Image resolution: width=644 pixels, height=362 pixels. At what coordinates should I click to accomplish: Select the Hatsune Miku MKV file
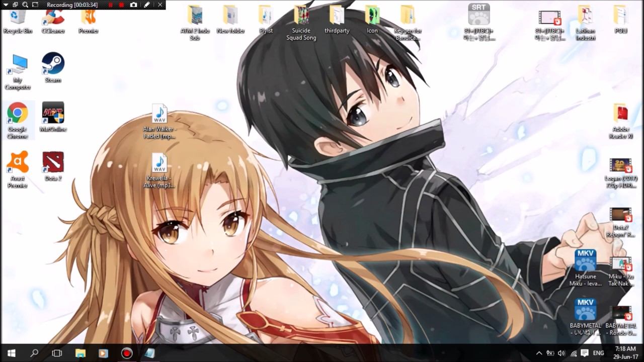pyautogui.click(x=586, y=268)
